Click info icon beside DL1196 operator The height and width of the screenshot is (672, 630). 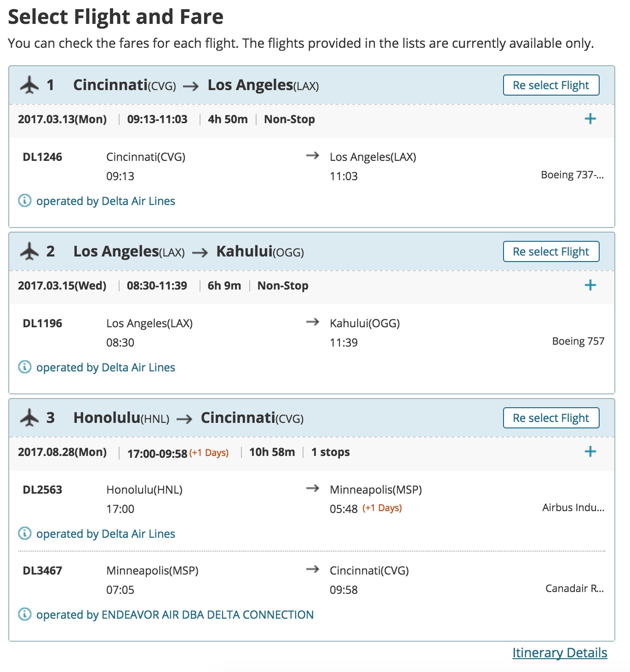pyautogui.click(x=25, y=367)
